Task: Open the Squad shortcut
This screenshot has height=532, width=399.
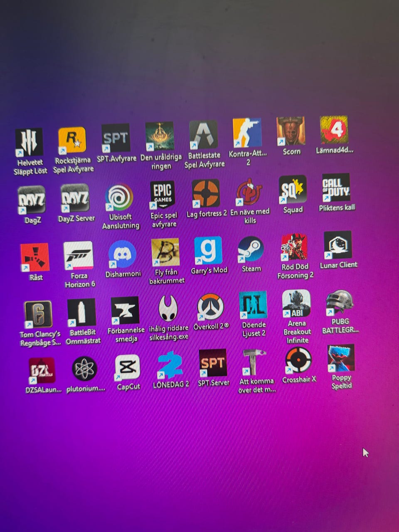Action: click(x=293, y=189)
